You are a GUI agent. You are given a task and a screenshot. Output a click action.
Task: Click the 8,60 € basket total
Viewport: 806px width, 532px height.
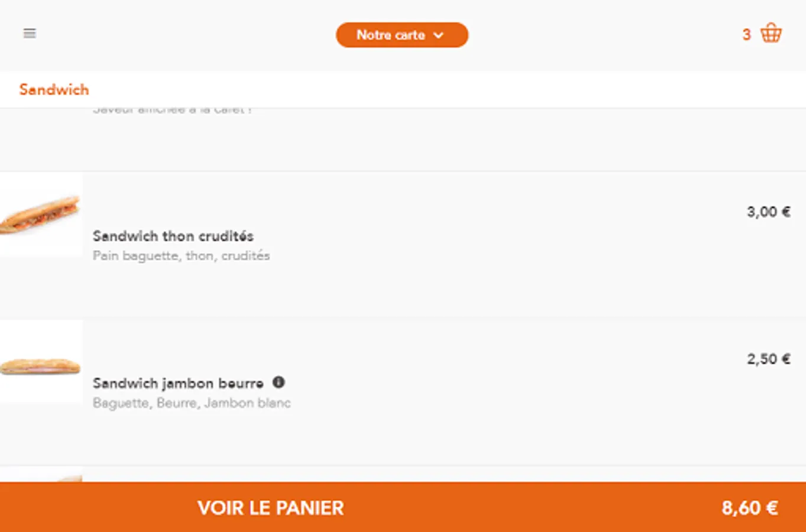point(749,508)
